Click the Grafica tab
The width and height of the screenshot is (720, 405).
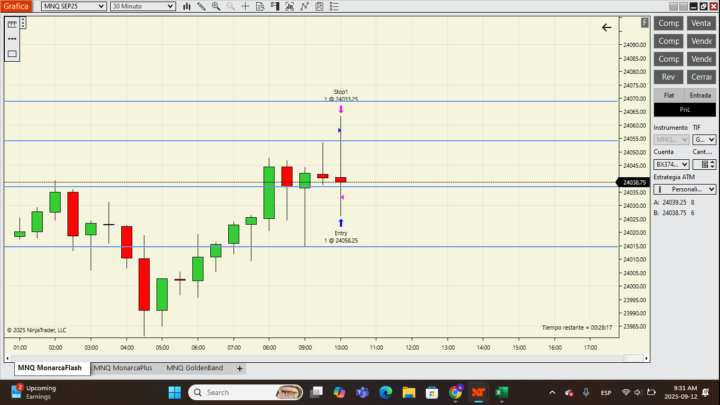coord(16,6)
